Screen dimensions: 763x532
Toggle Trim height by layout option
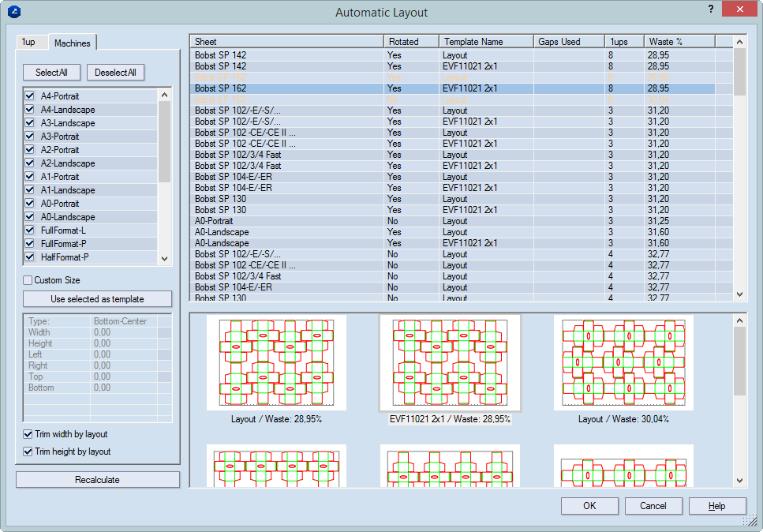click(28, 451)
